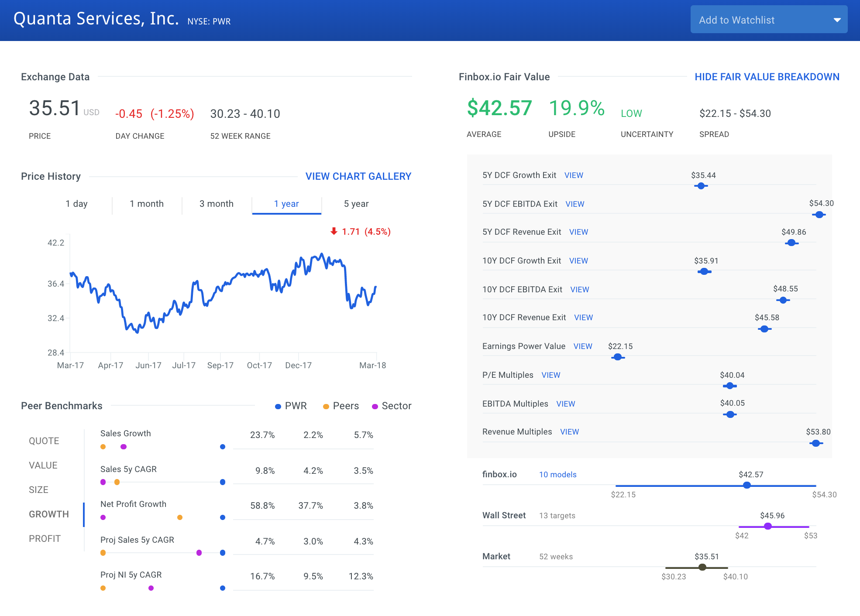
Task: View the P/E Multiples model
Action: tap(551, 375)
